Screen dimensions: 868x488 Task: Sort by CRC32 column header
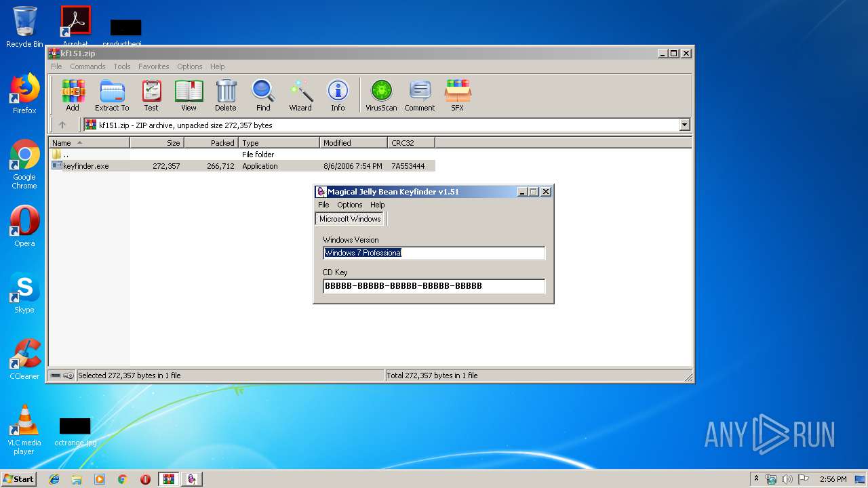(411, 143)
